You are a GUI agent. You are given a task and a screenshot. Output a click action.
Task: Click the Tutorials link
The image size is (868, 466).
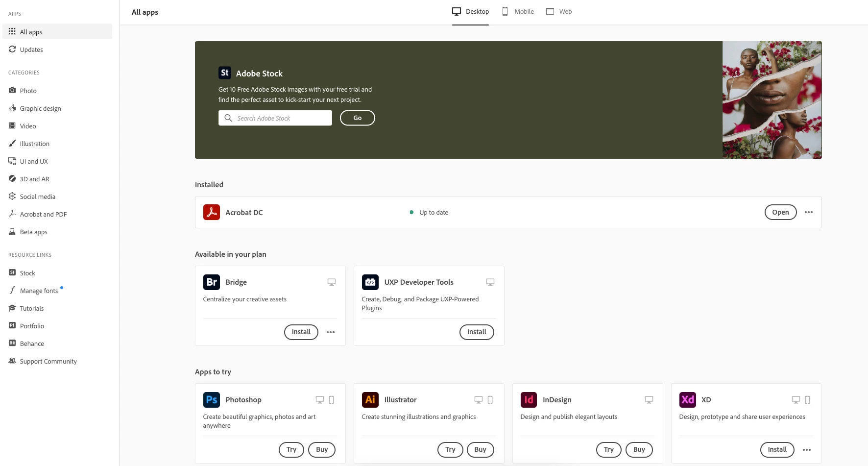pos(32,308)
